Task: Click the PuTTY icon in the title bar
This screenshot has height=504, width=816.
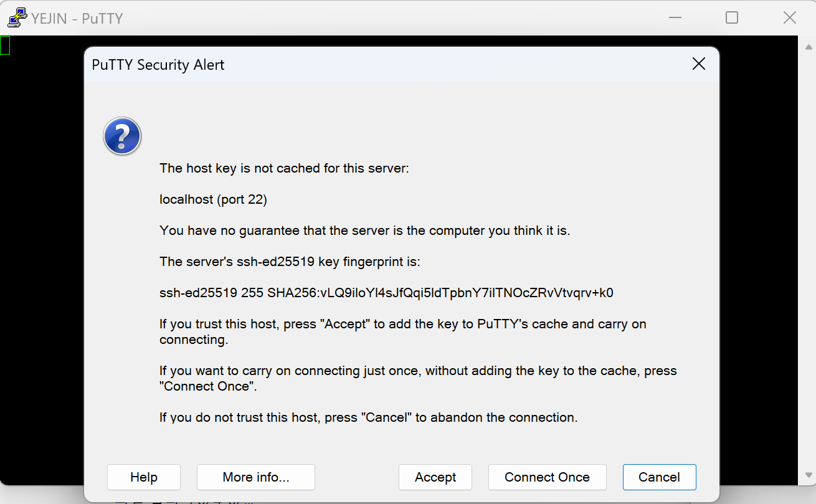Action: (x=17, y=18)
